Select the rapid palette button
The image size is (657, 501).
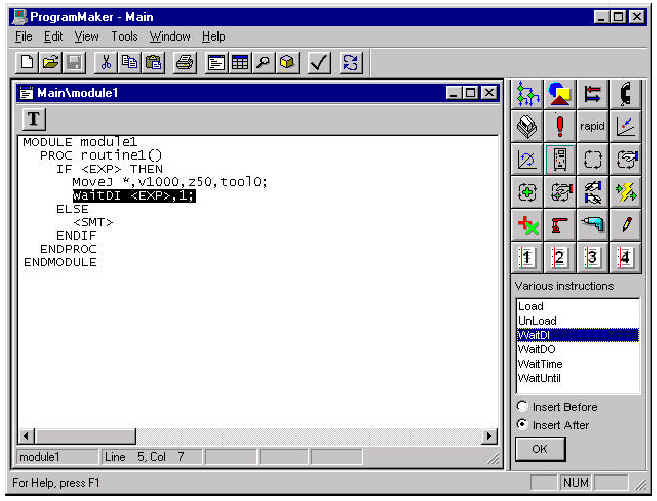pos(592,126)
